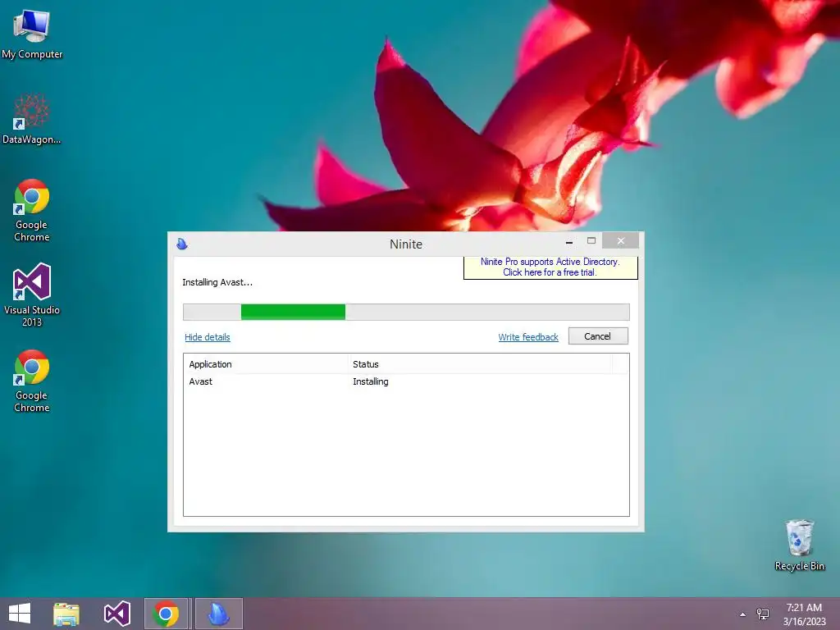Click the Ninite icon in the window title bar
840x630 pixels.
point(182,244)
